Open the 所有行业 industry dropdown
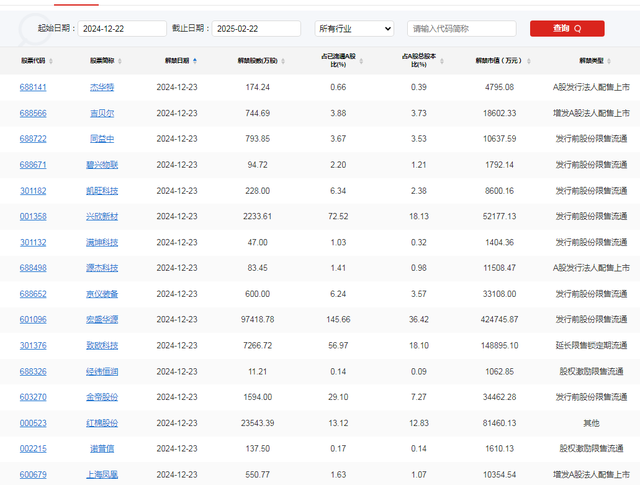 354,29
